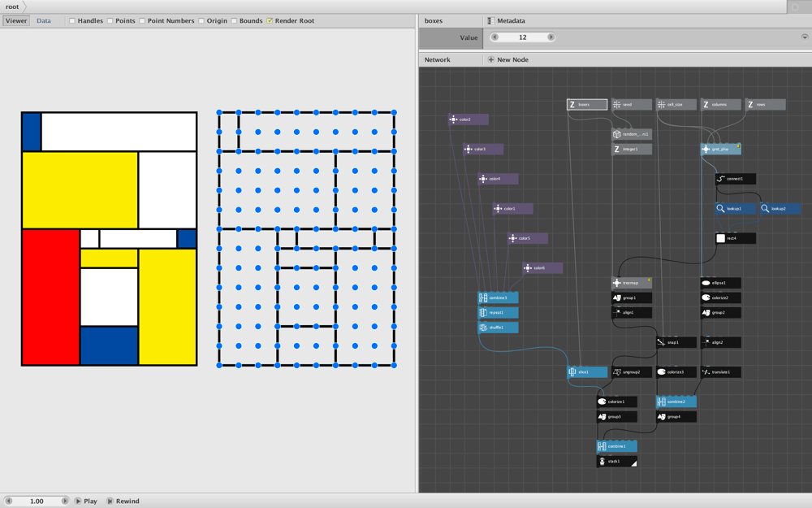Increase the boxes Value by one
Screen dimensions: 812x508
(551, 37)
